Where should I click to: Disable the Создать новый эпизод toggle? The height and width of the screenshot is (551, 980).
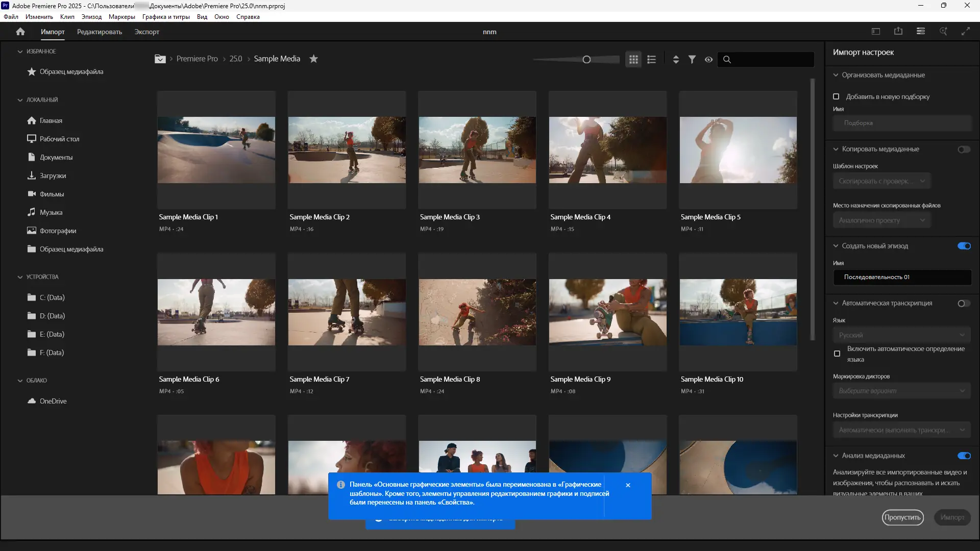tap(964, 246)
